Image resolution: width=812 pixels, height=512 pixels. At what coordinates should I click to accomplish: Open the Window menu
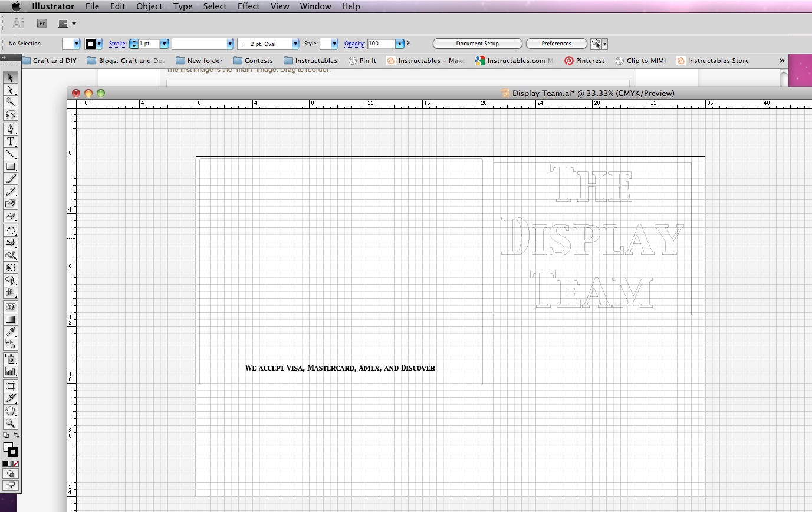pos(315,6)
